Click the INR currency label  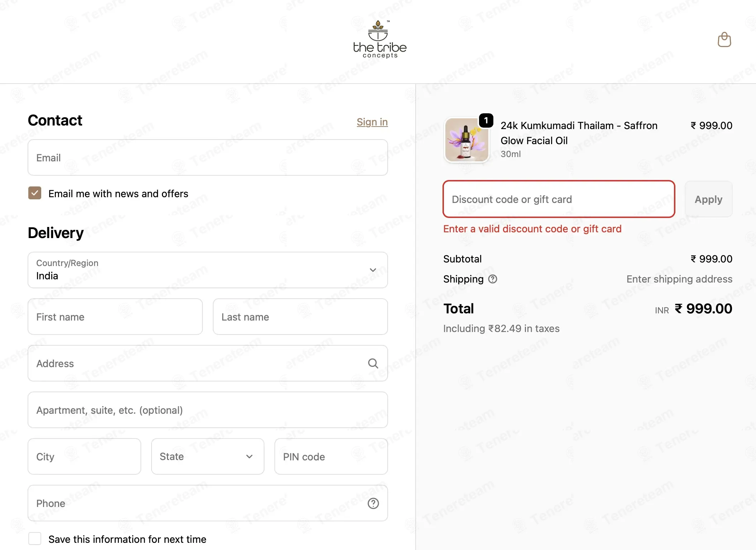(x=662, y=310)
